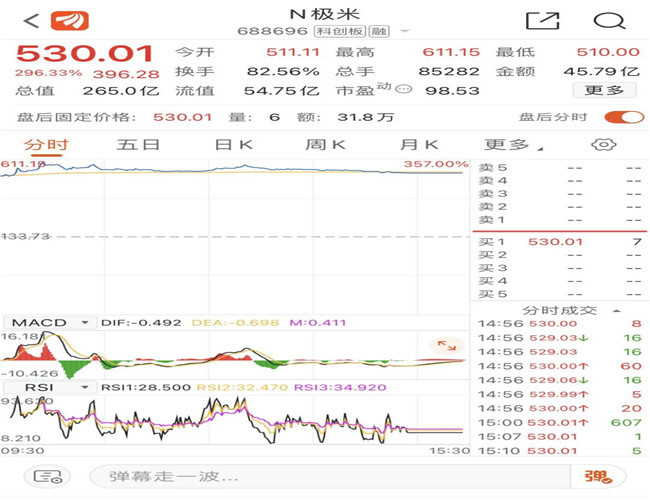The height and width of the screenshot is (500, 650).
Task: Collapse the 分时成交 list arrow
Action: 616,311
